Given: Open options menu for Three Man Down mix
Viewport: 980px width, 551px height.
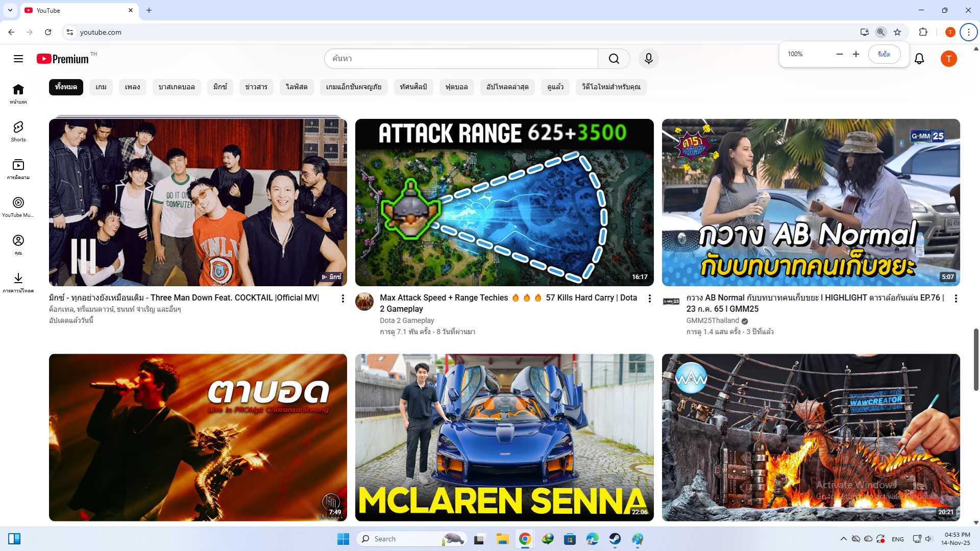Looking at the screenshot, I should 342,298.
